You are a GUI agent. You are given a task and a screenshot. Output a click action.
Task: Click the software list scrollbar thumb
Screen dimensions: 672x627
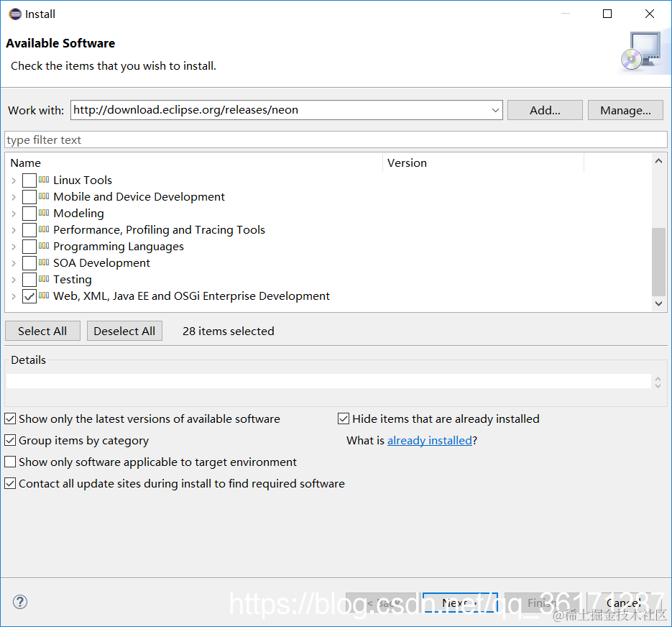(658, 262)
